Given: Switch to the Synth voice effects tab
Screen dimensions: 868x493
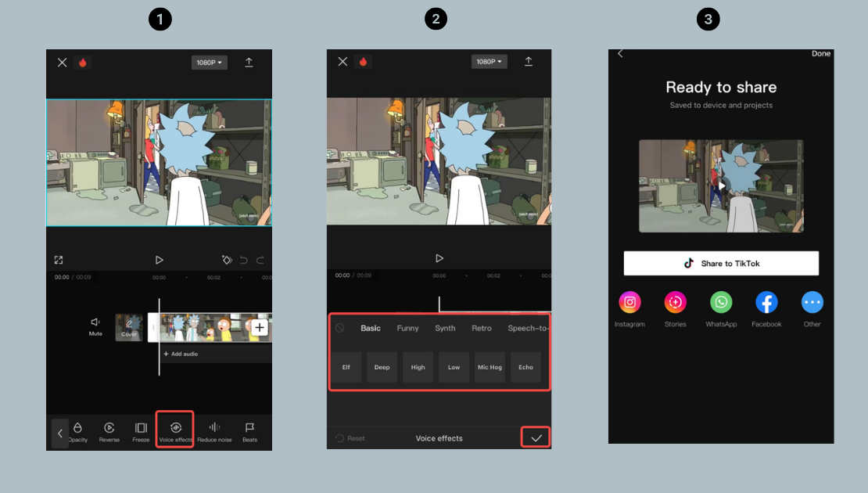Looking at the screenshot, I should point(445,329).
